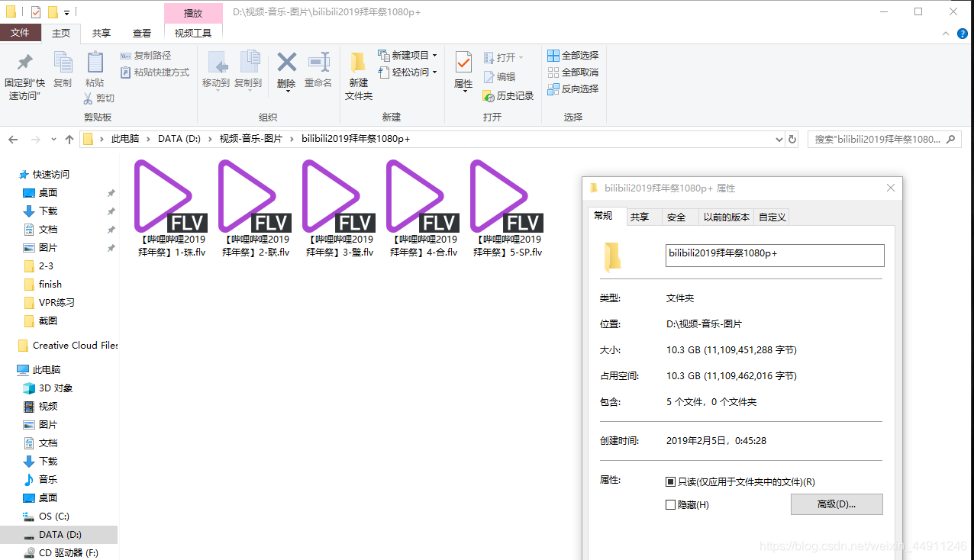The height and width of the screenshot is (560, 974).
Task: Click the Advanced (高级(D)...) button
Action: pos(837,504)
